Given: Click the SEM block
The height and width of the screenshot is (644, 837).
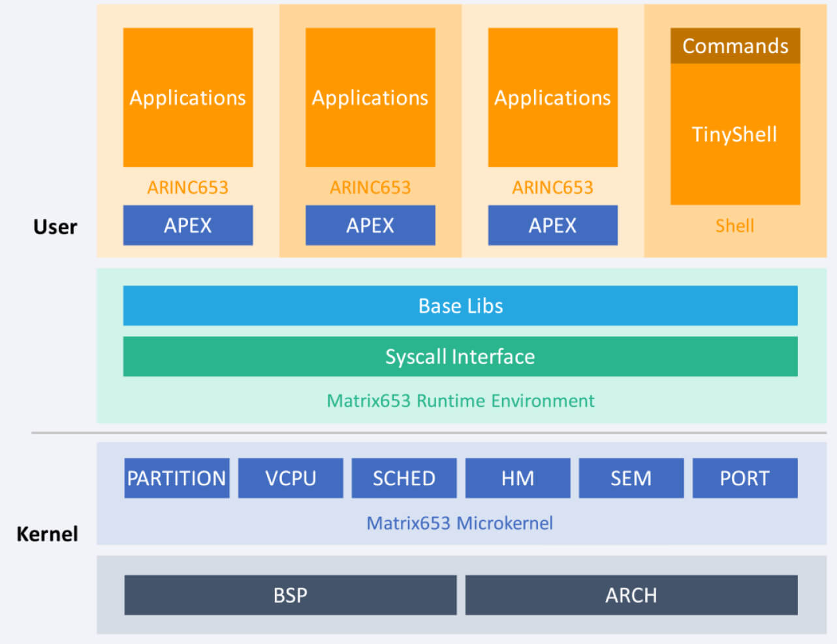Looking at the screenshot, I should 631,478.
